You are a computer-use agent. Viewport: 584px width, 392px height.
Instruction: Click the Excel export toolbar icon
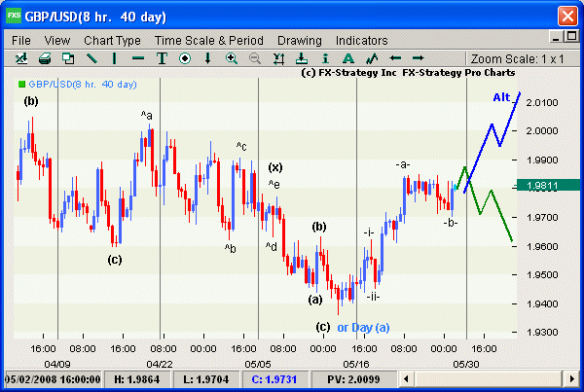[21, 58]
